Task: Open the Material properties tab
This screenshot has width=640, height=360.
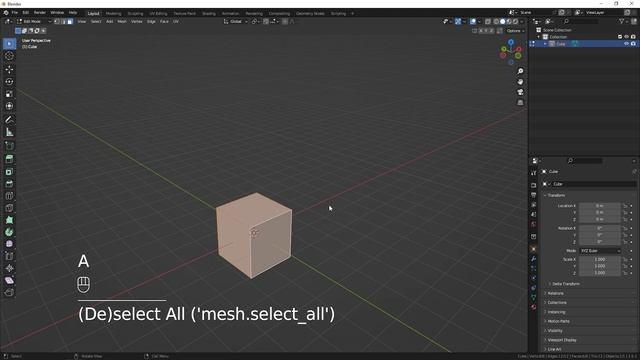Action: click(533, 307)
